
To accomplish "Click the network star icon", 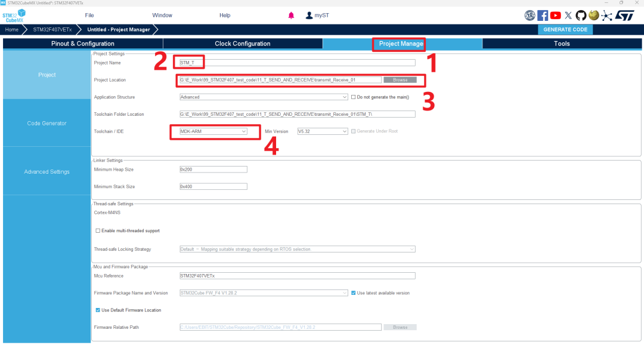I will click(606, 16).
